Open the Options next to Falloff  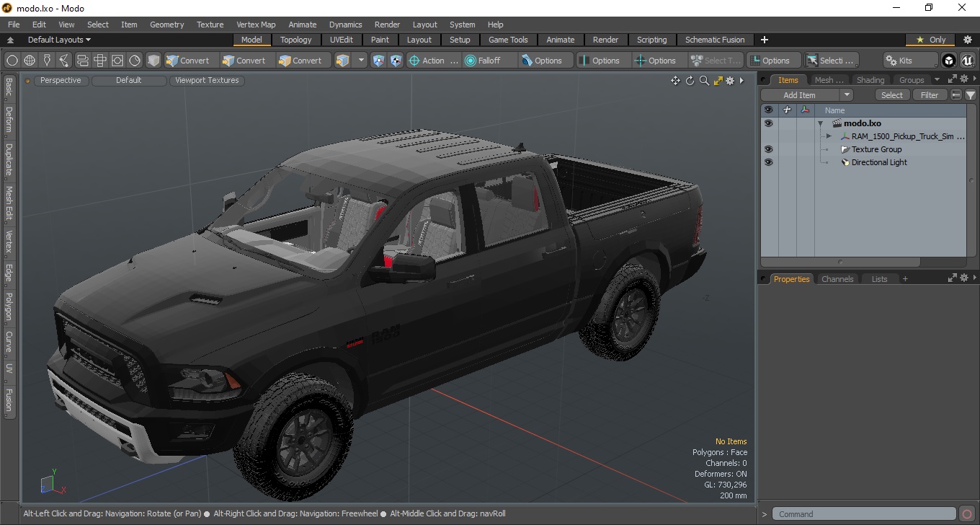pos(546,61)
